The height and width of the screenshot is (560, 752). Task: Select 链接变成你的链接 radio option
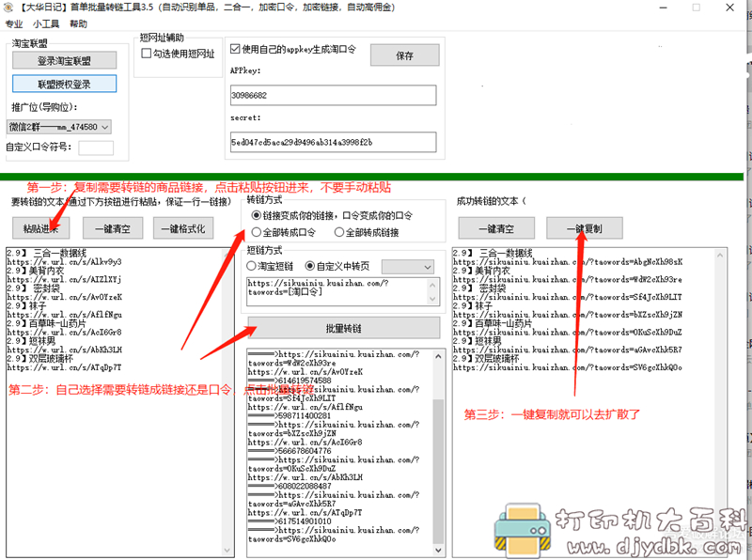pos(256,216)
